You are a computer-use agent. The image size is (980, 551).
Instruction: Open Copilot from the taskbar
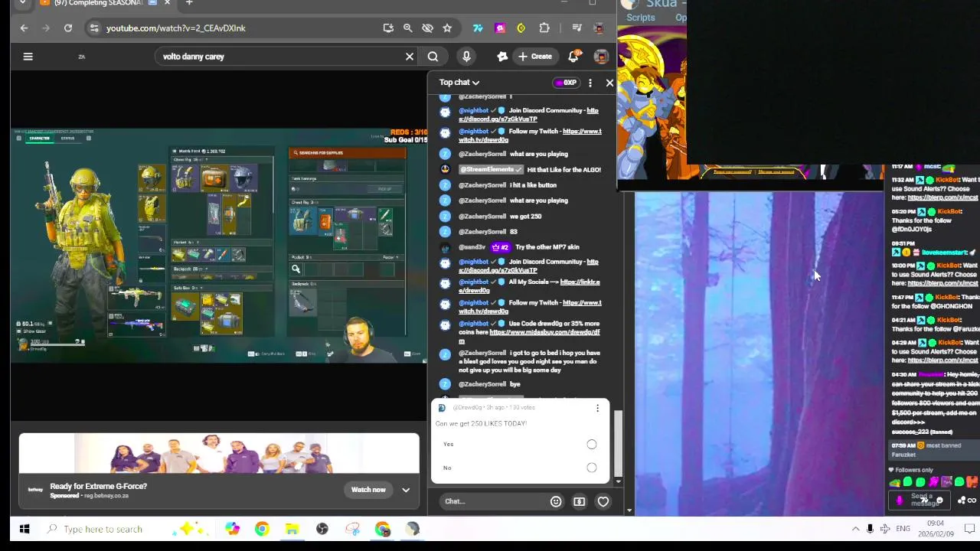click(x=232, y=529)
